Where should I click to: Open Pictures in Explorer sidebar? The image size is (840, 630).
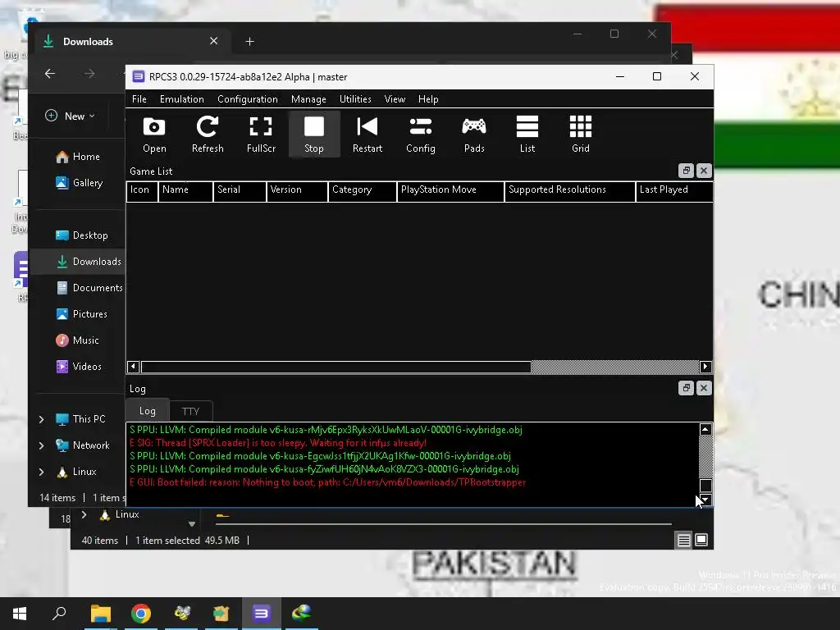point(81,314)
